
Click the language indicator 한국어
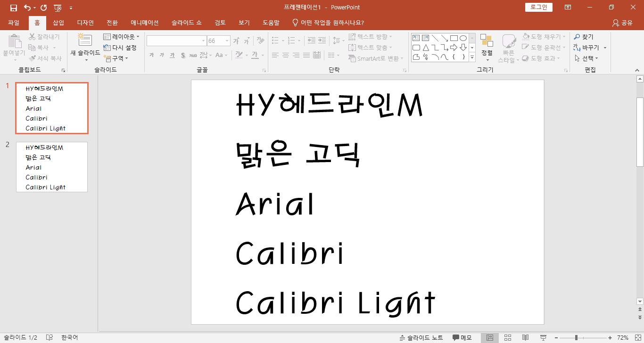pos(69,338)
